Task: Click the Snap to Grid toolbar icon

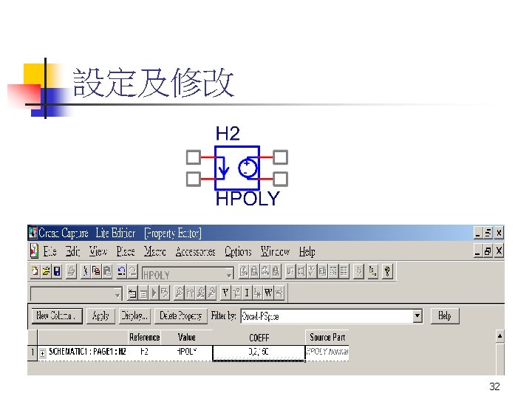Action: (x=358, y=271)
